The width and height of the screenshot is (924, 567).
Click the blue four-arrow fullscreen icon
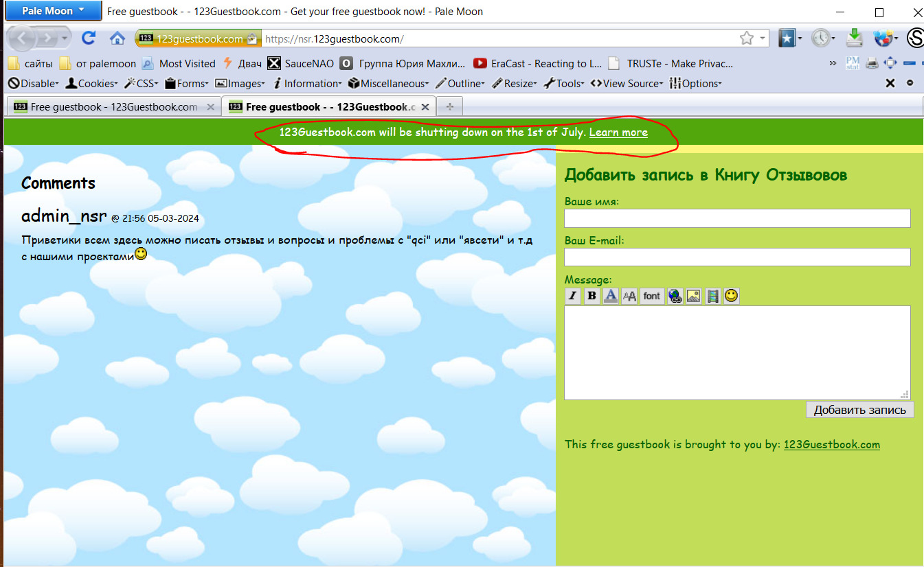pos(890,63)
